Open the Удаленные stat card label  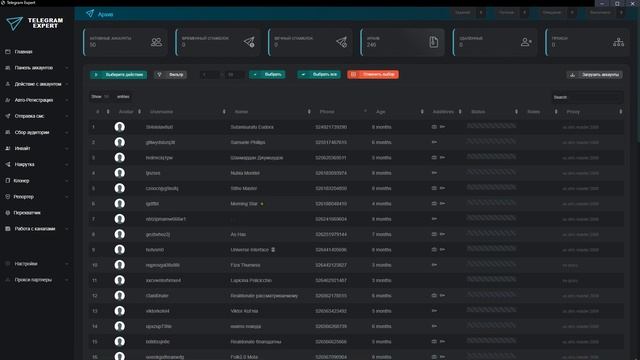point(471,38)
